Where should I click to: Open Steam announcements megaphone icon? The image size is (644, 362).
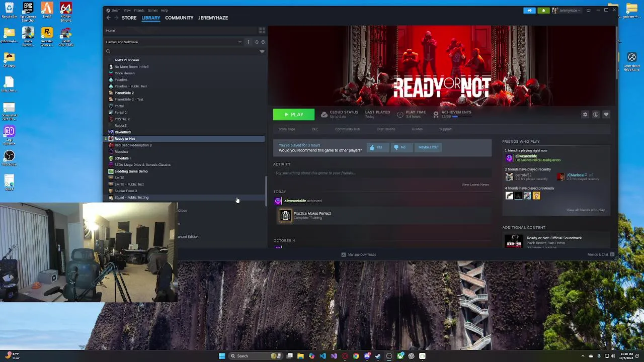[x=529, y=10]
